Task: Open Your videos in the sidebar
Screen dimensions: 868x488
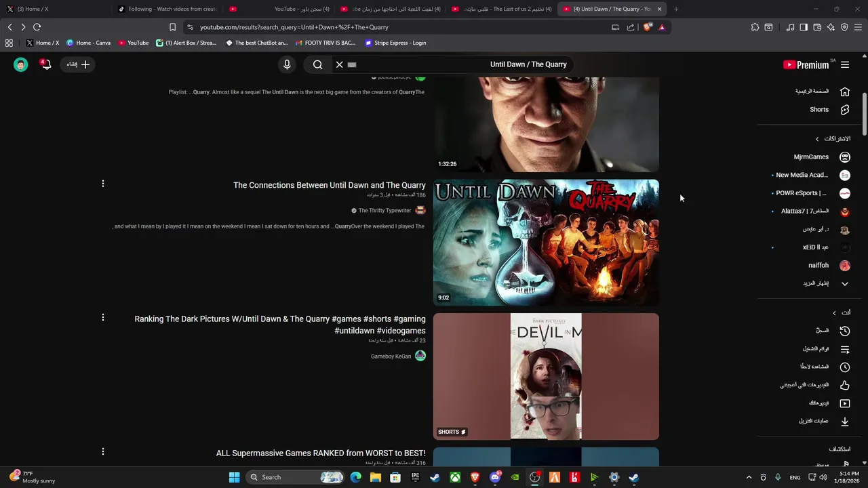Action: pos(829,403)
